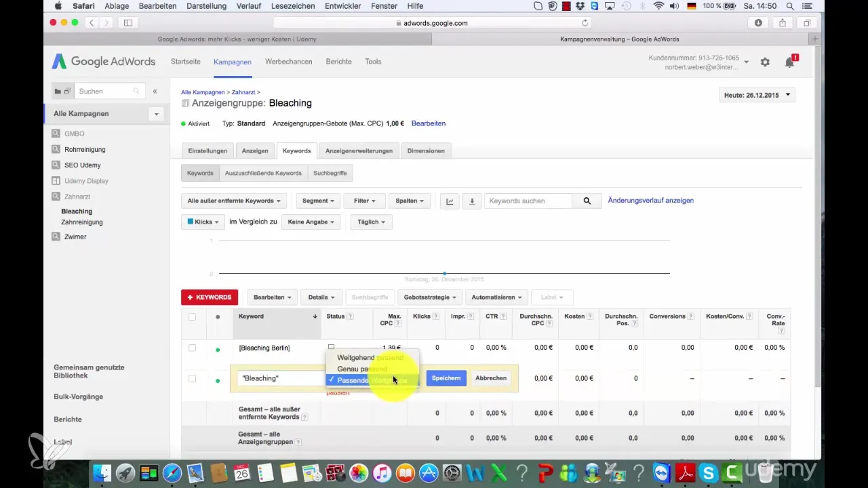Open the Gebotsstrategie dropdown
This screenshot has width=868, height=488.
click(x=430, y=297)
